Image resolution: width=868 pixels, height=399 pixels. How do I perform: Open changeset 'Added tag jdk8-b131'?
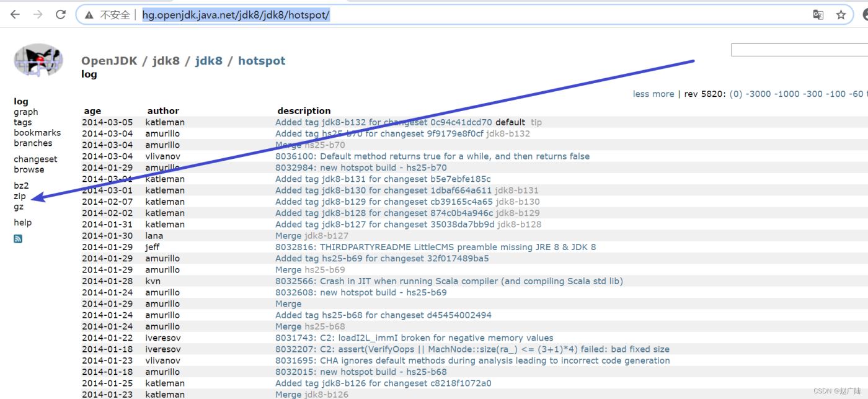coord(383,179)
